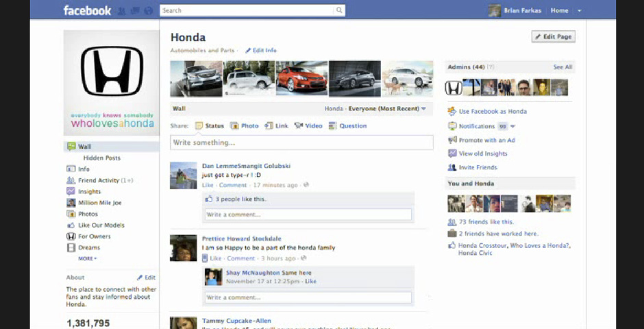Click See All admins link
The width and height of the screenshot is (644, 329).
[x=562, y=67]
